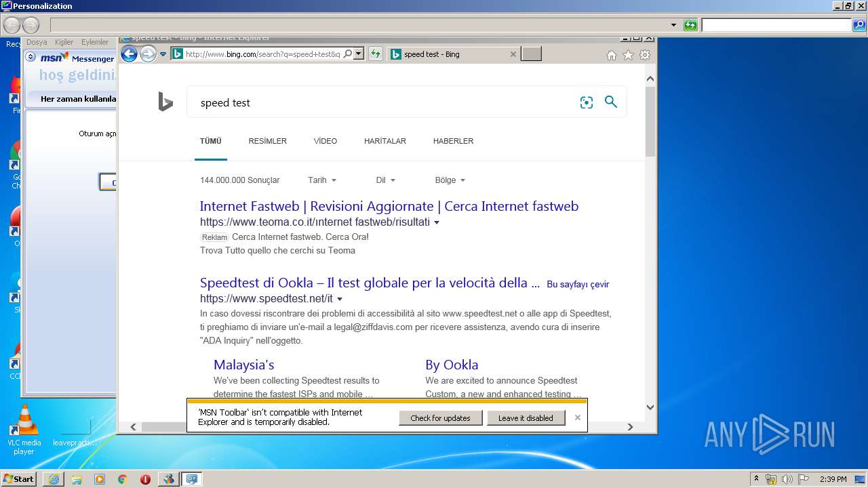The height and width of the screenshot is (488, 868).
Task: Open Kişiler menu in MSN Messenger
Action: click(64, 42)
